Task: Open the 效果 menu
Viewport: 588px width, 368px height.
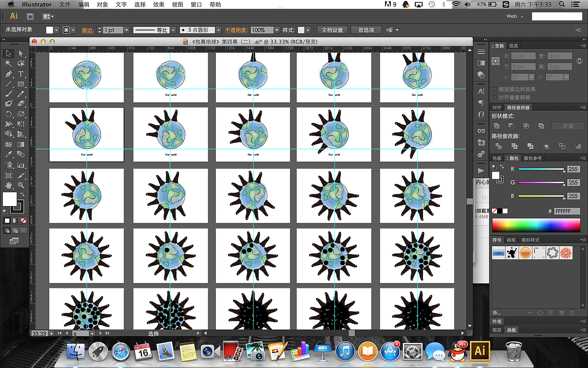Action: [158, 5]
